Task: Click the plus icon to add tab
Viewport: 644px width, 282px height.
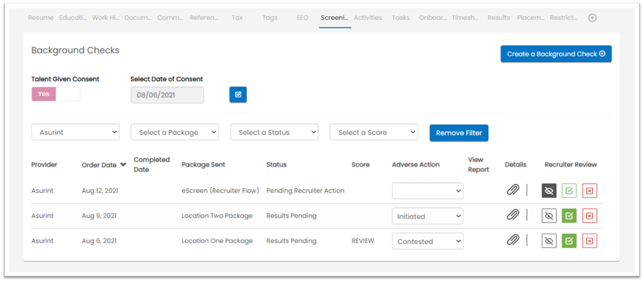Action: pyautogui.click(x=593, y=17)
